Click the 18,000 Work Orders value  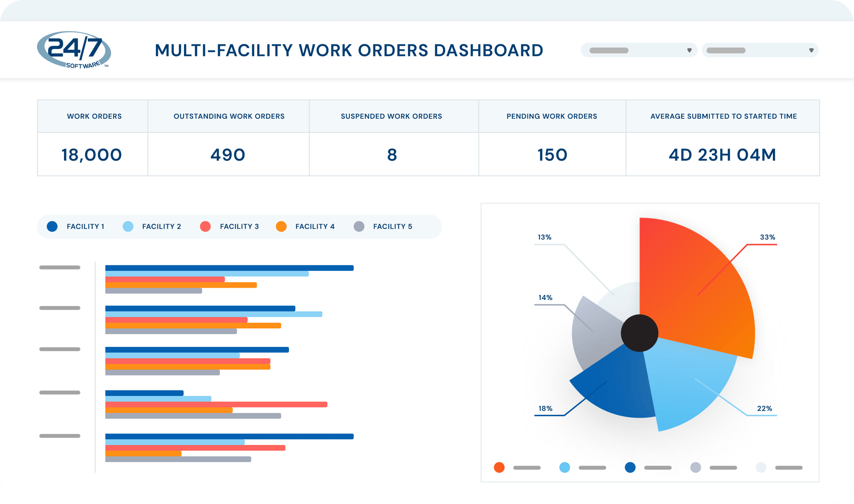tap(92, 154)
